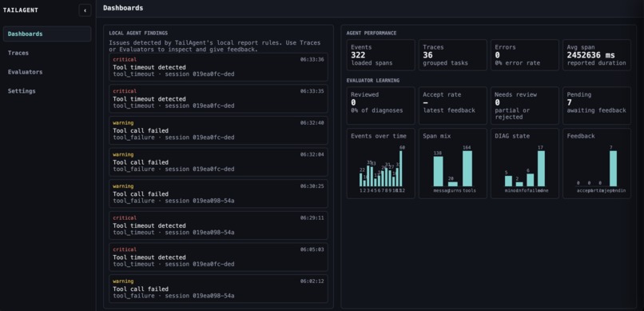The width and height of the screenshot is (644, 311).
Task: Go to Traces in the sidebar
Action: coord(47,53)
